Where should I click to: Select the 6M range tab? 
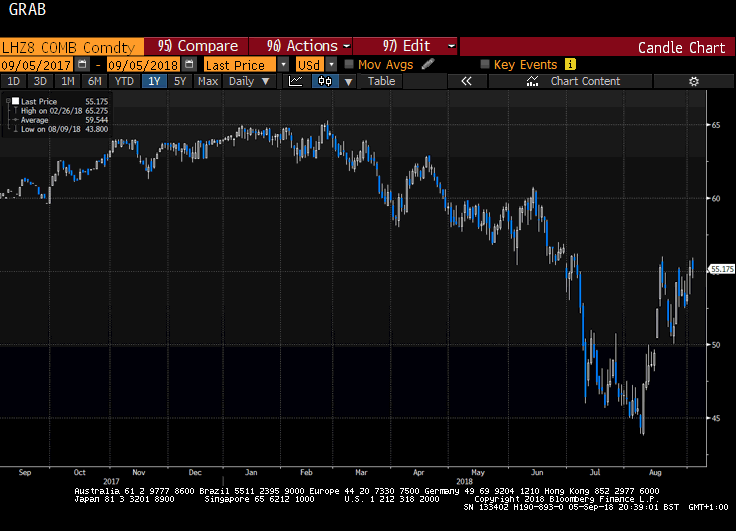pos(95,81)
